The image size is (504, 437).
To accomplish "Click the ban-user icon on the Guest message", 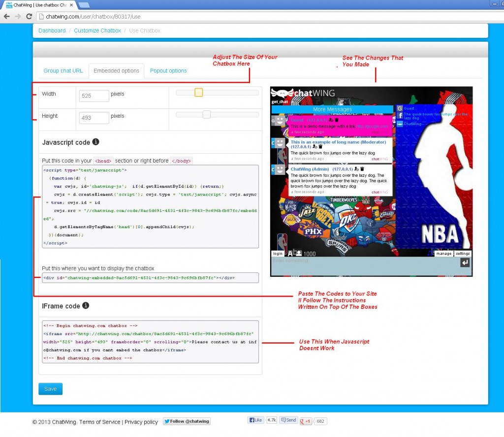I will point(331,120).
